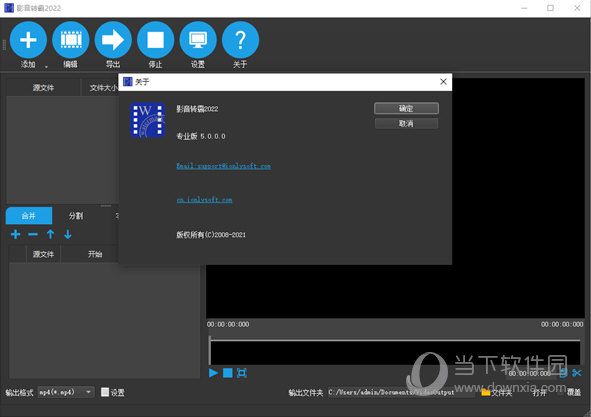The width and height of the screenshot is (591, 417).
Task: Open the dropdown arrow next to 添加
Action: [46, 66]
